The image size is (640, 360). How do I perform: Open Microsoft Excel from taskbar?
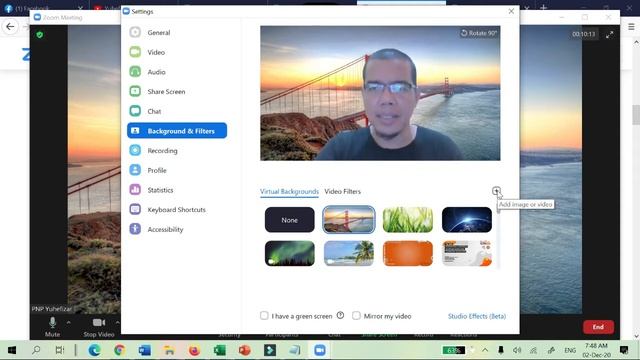(x=219, y=350)
